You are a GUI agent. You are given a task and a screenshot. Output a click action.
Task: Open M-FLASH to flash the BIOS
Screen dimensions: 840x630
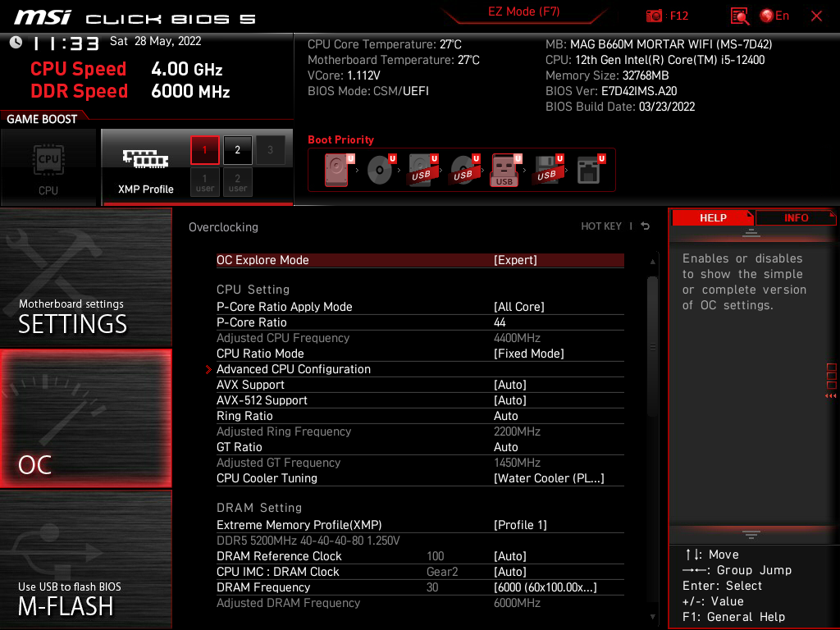click(x=85, y=559)
